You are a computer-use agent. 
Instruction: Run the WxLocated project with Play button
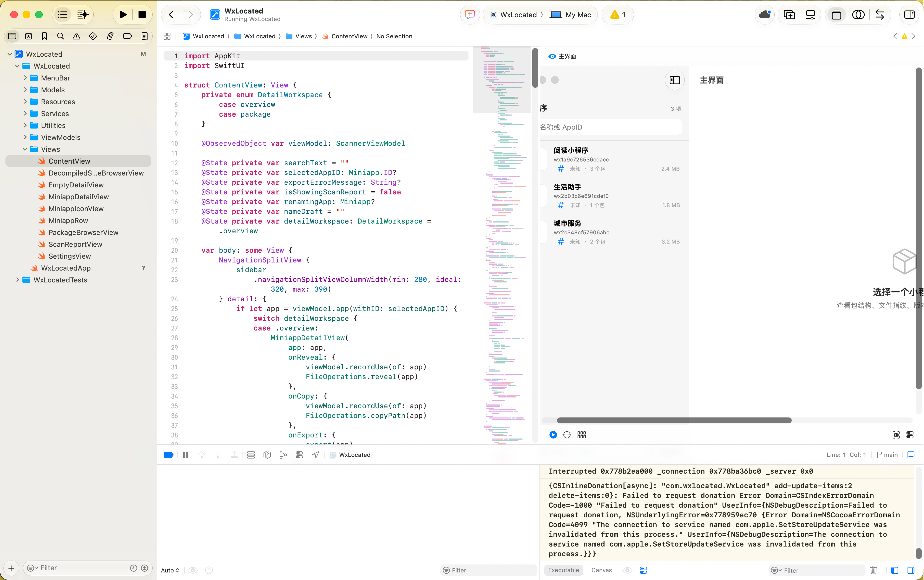(x=123, y=15)
